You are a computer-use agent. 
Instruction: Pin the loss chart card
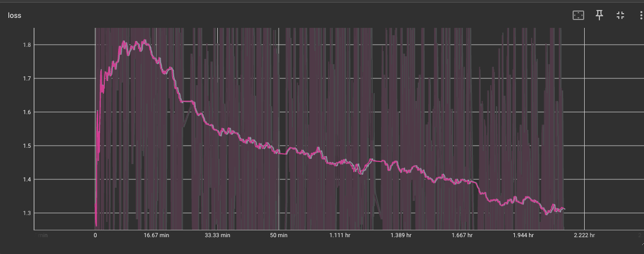point(599,15)
